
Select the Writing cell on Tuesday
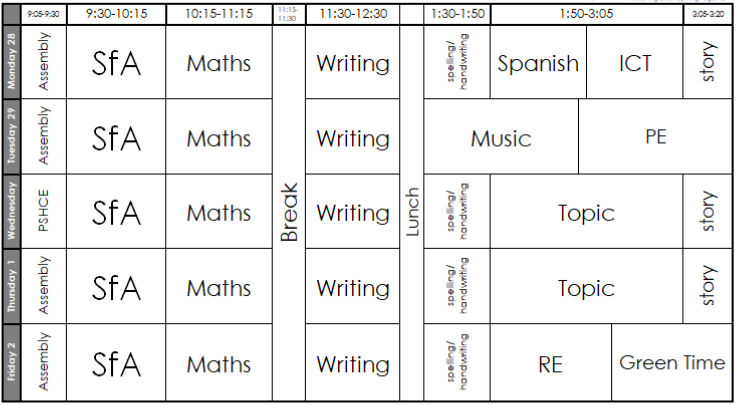tap(353, 138)
